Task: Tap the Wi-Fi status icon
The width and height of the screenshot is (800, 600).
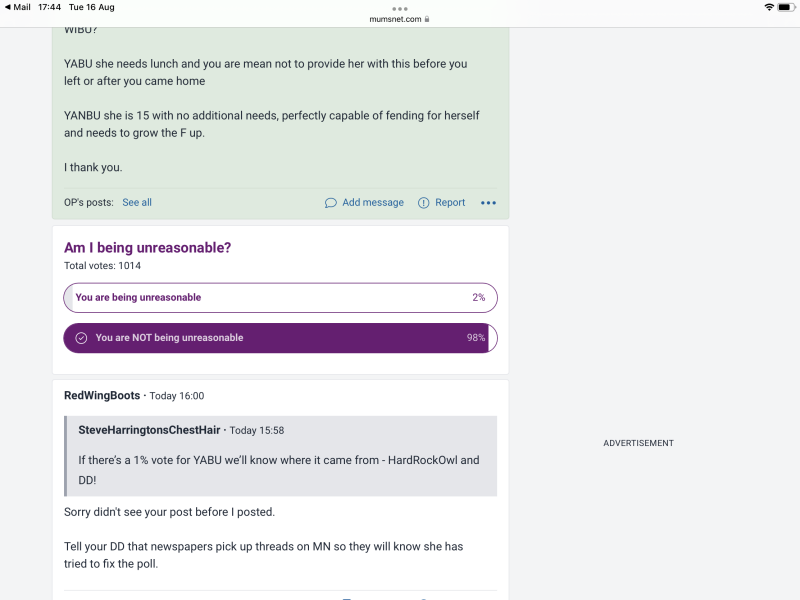Action: [769, 7]
